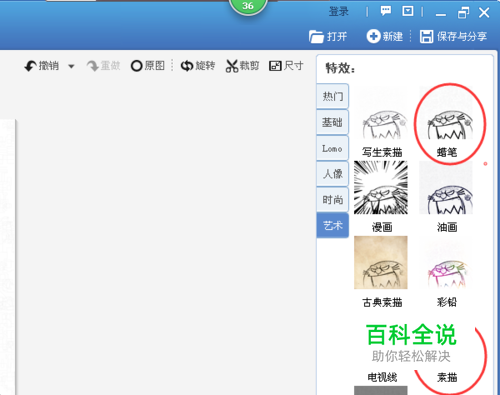
Task: Switch to the Lomo effects tab
Action: coord(333,148)
